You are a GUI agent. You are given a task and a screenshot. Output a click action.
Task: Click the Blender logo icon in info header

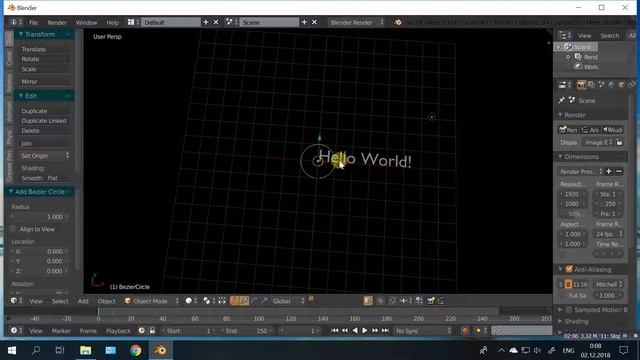(398, 22)
